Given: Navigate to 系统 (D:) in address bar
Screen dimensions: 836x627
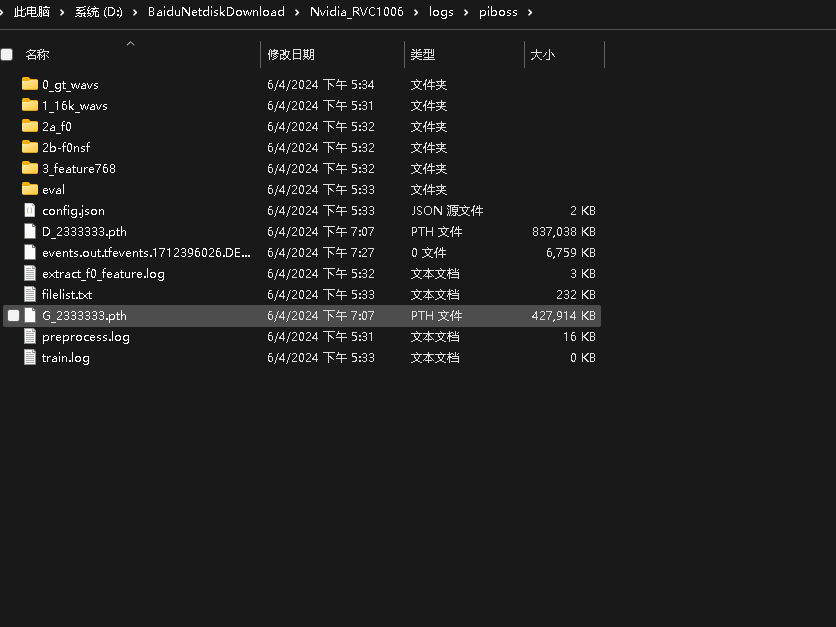Looking at the screenshot, I should (x=99, y=12).
